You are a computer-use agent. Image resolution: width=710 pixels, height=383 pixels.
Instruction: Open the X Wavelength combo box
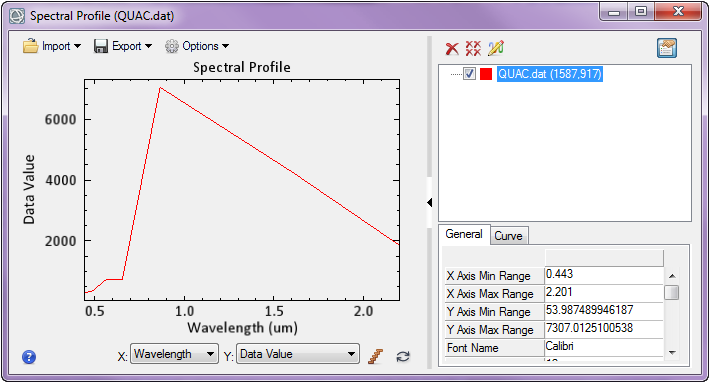(174, 354)
